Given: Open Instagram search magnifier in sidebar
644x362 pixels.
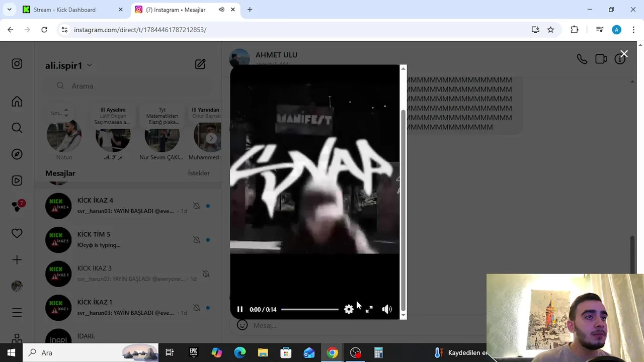Looking at the screenshot, I should [17, 128].
